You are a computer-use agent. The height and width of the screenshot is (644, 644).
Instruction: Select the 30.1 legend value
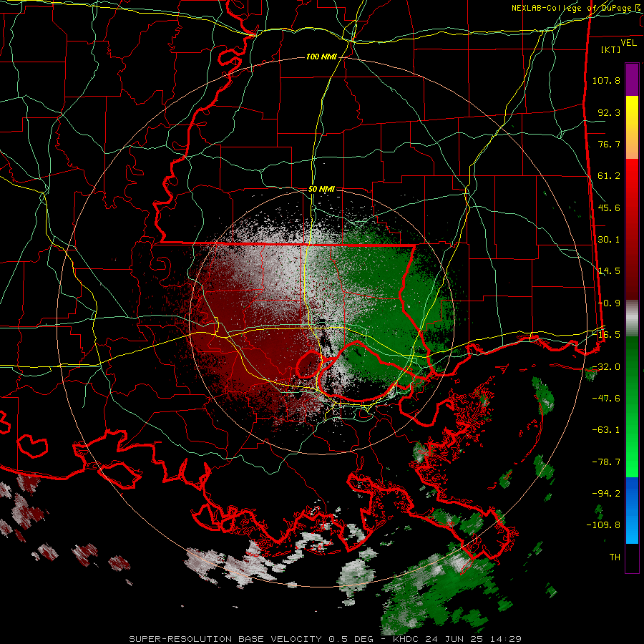click(609, 240)
